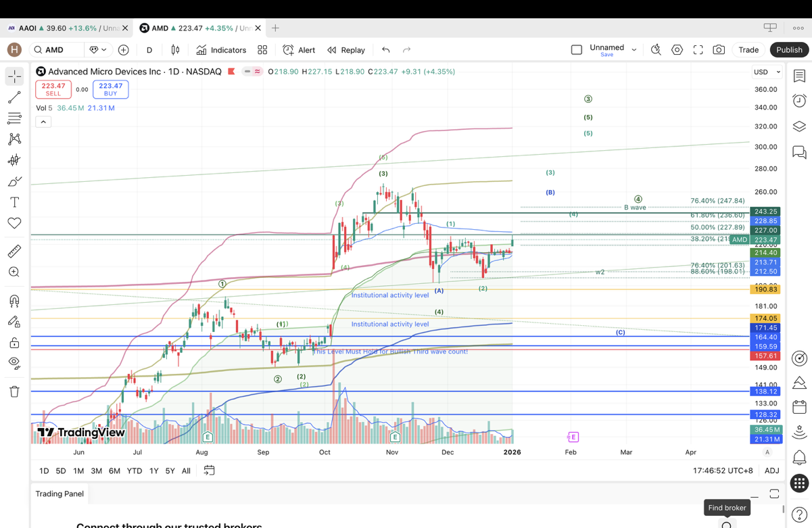Screen dimensions: 812x528
Task: Select the trend line drawing tool
Action: (x=14, y=97)
